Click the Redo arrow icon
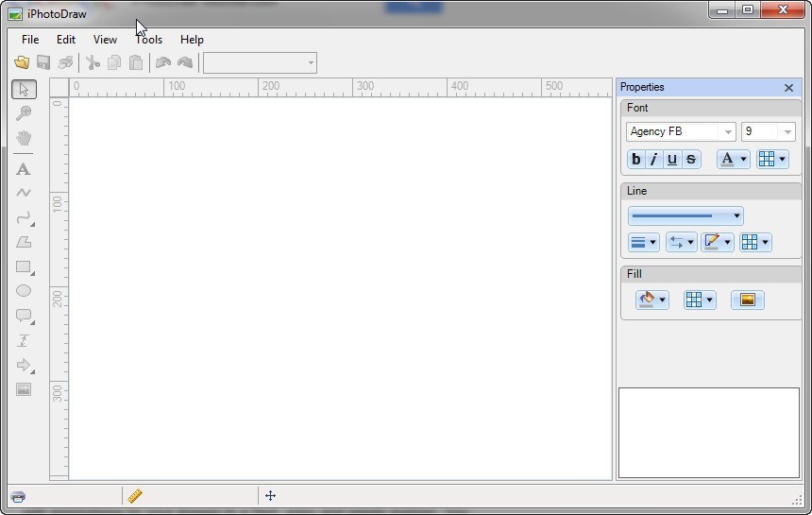The height and width of the screenshot is (515, 812). point(185,62)
